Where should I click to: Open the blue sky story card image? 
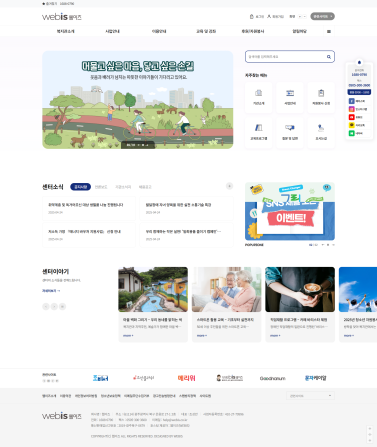pos(358,289)
